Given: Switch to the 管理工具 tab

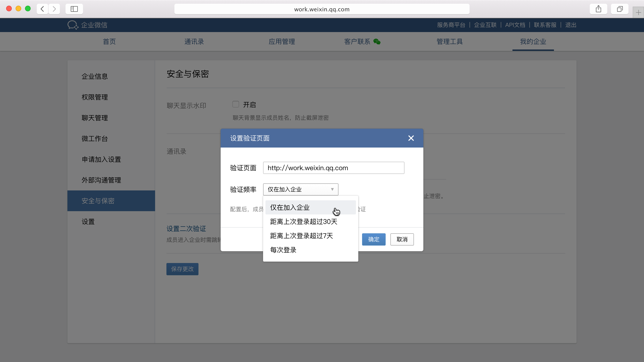Looking at the screenshot, I should click(450, 41).
